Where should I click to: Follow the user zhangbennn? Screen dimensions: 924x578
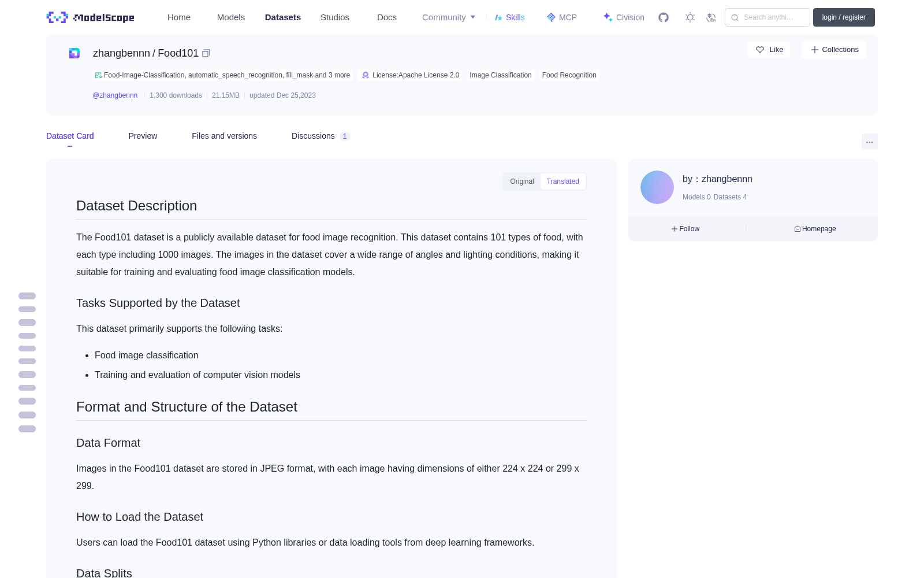coord(685,229)
